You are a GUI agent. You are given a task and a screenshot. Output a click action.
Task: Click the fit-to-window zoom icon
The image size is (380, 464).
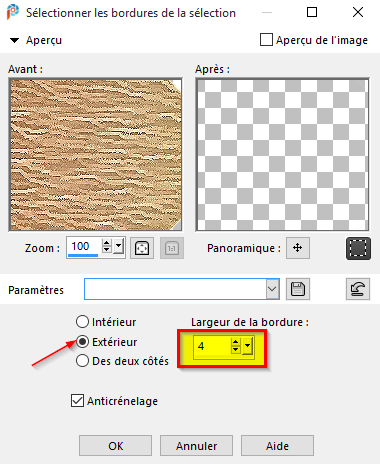click(x=142, y=248)
